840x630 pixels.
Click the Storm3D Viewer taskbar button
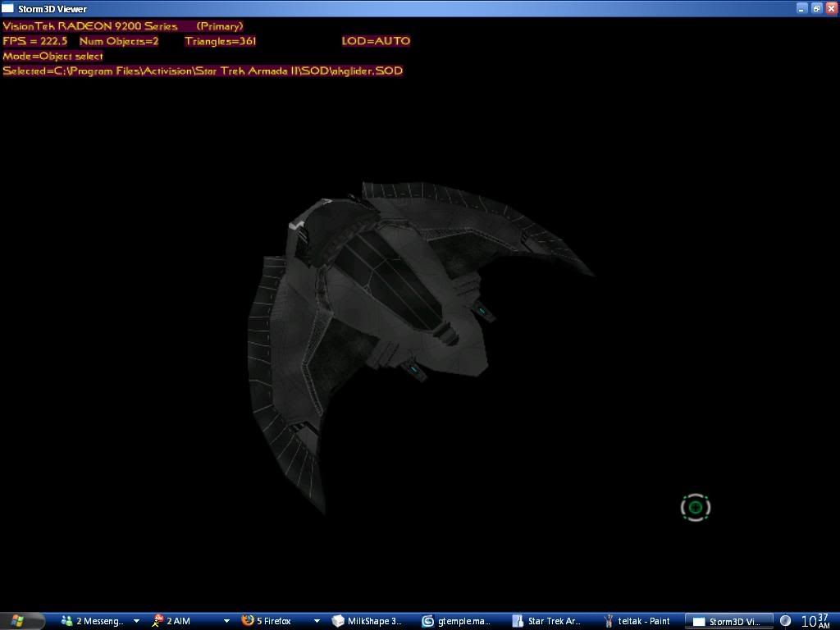click(729, 622)
